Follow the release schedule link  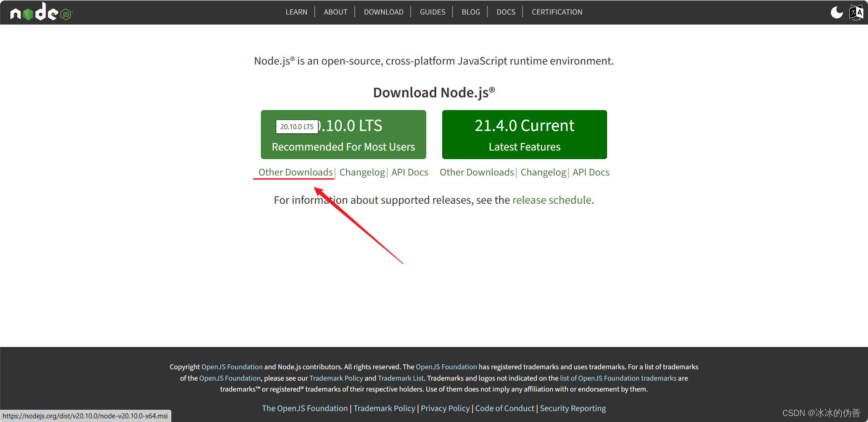tap(552, 200)
